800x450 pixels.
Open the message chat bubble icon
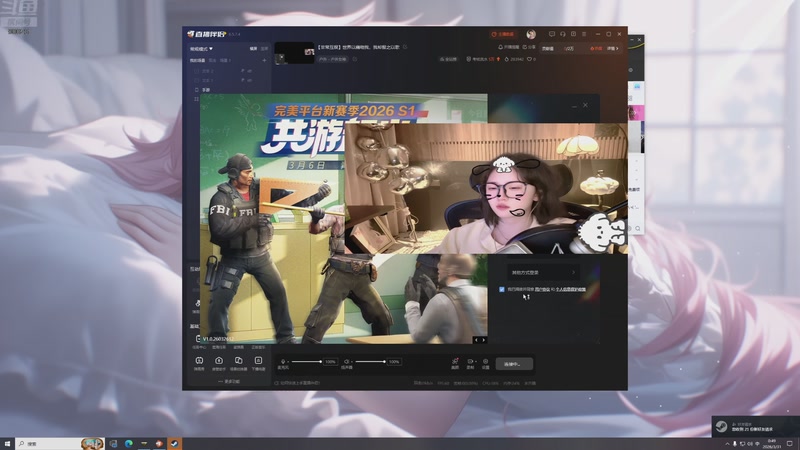point(552,34)
